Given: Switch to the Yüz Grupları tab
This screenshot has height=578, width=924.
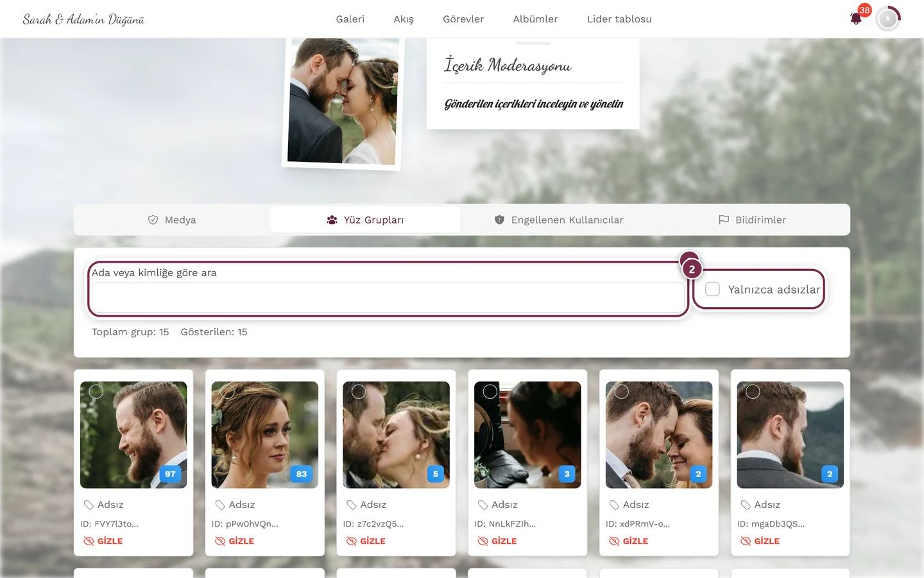Looking at the screenshot, I should (x=365, y=220).
